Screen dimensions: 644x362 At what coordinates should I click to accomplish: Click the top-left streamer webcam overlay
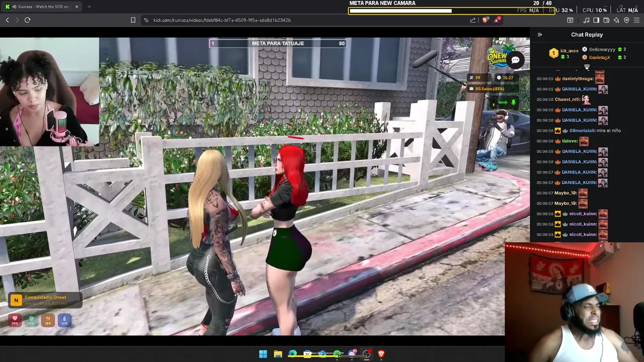tap(49, 92)
